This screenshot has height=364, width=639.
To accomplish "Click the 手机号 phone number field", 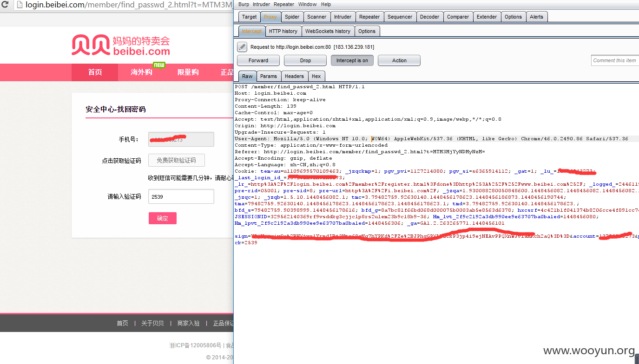I will pos(181,139).
